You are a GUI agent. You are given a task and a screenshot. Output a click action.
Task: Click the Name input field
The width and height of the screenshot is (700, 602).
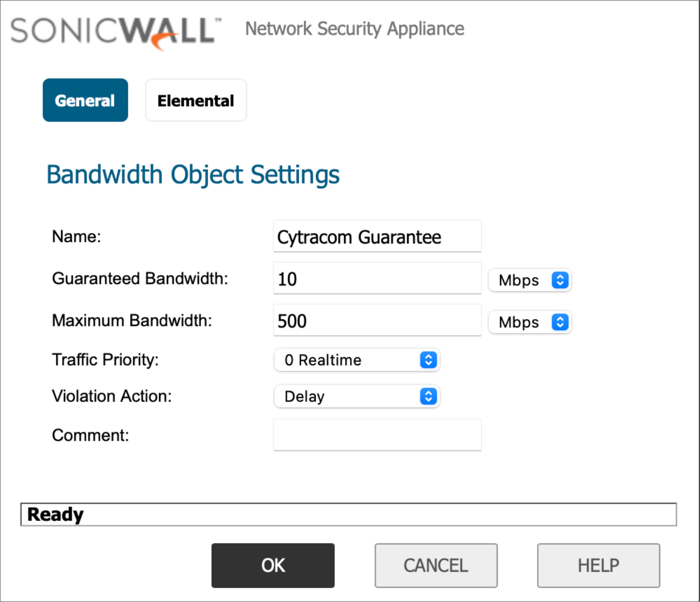click(x=377, y=237)
